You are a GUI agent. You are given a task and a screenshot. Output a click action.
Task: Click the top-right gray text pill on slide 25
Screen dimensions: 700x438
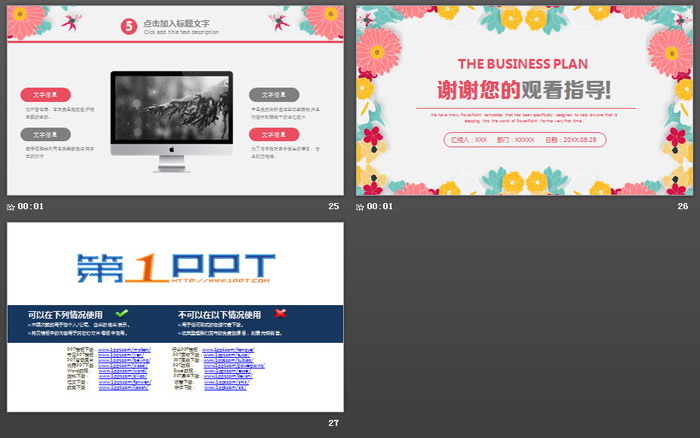coord(274,94)
